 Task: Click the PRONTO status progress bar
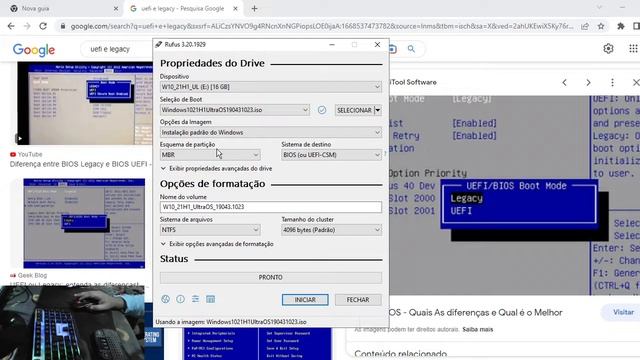271,278
